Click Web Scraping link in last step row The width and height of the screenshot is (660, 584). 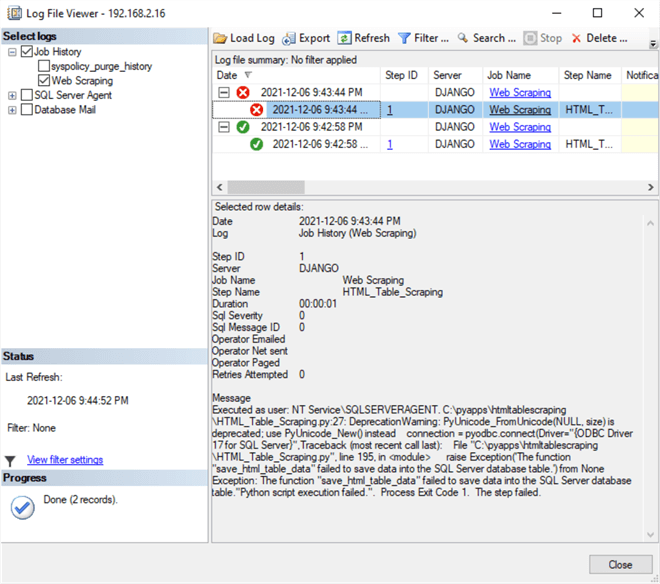[520, 144]
